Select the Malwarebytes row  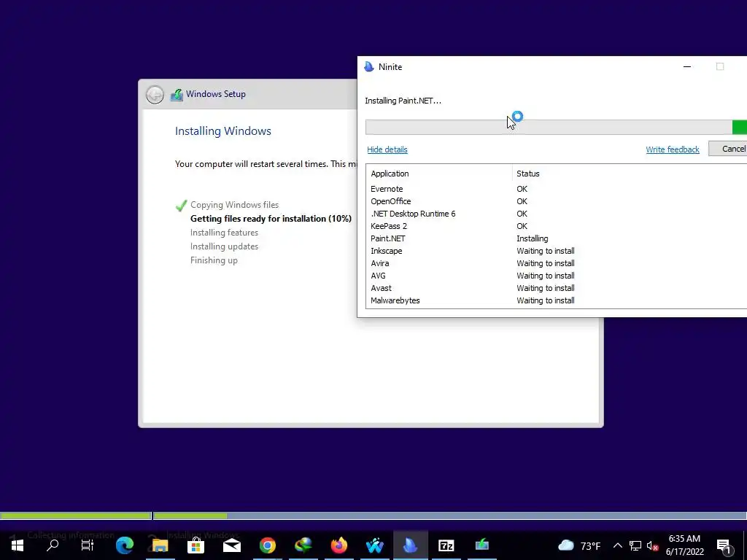[x=556, y=300]
